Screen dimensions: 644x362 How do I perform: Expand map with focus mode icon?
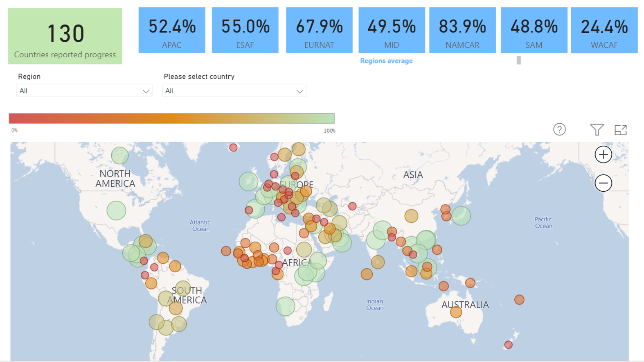click(x=621, y=130)
